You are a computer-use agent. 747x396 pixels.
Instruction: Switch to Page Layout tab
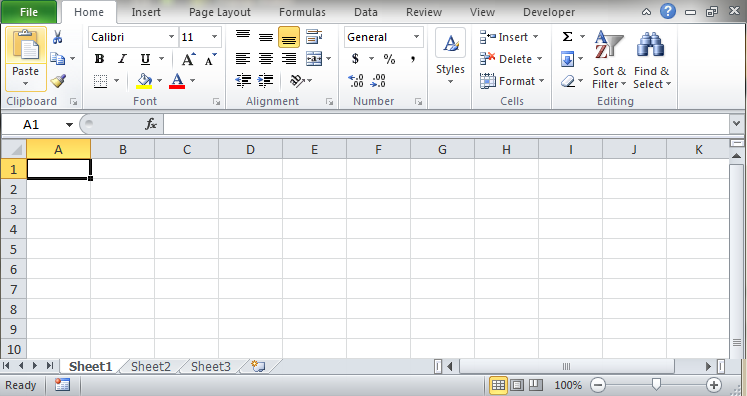220,12
